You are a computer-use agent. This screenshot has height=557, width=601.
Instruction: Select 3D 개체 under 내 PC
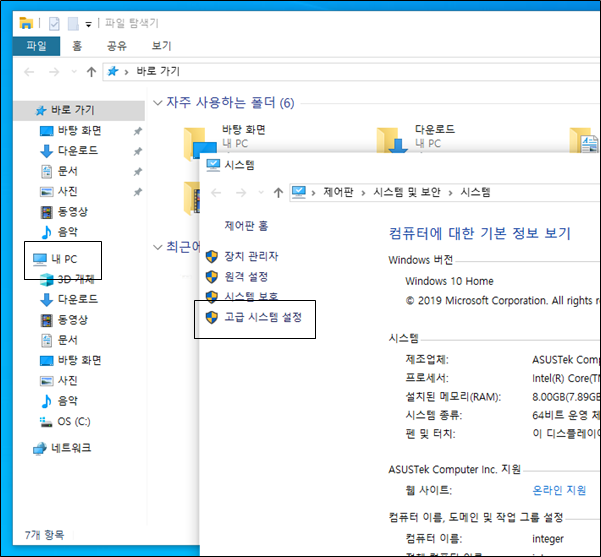[x=67, y=279]
